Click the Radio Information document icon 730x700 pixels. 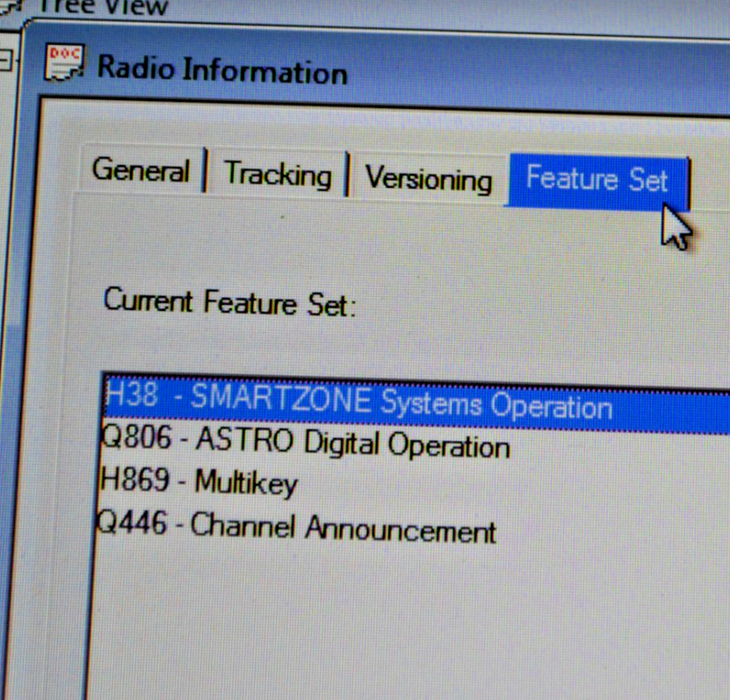[64, 62]
